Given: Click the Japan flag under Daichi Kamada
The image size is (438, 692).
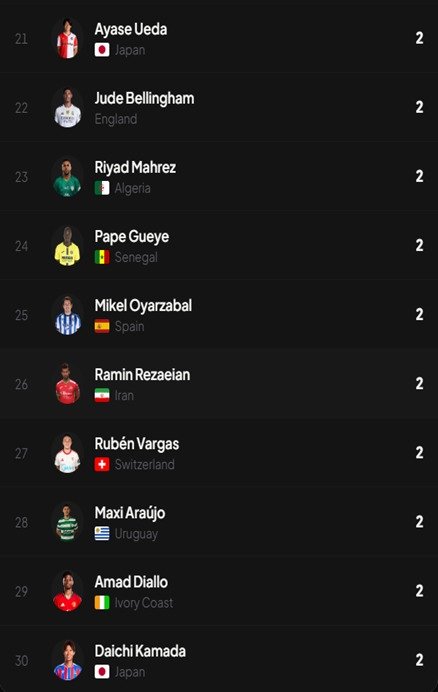Looking at the screenshot, I should click(102, 672).
